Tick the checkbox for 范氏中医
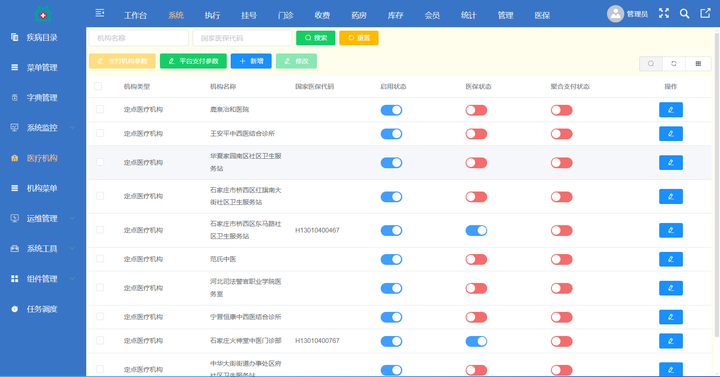 point(100,259)
